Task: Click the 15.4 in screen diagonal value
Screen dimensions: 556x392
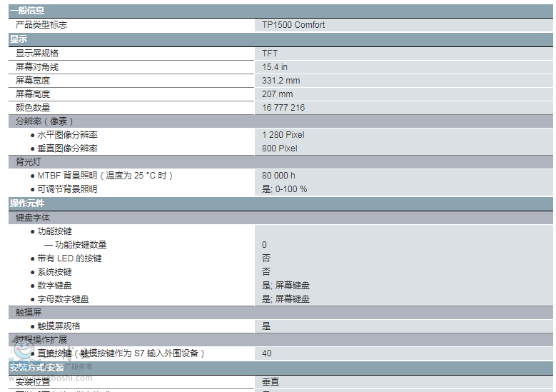Action: (x=275, y=67)
